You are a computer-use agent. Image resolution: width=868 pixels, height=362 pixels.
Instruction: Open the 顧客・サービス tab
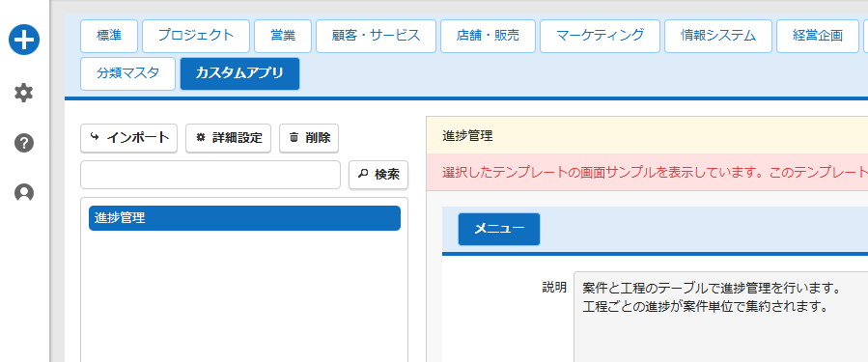pos(376,36)
